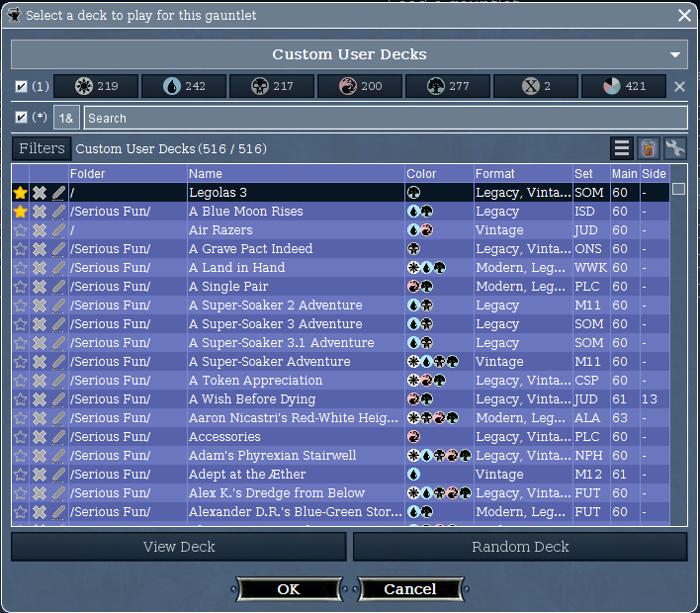Favorite the Air Razers deck star
This screenshot has width=700, height=613.
21,230
